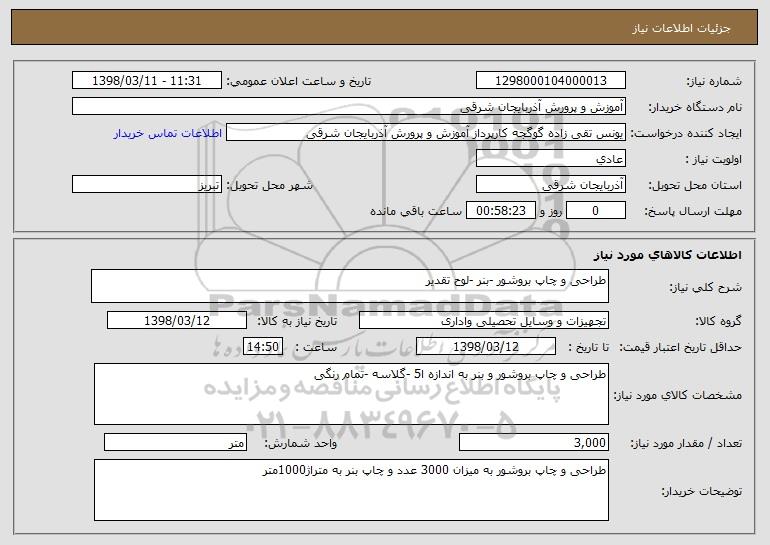Click the اطلاعات کالاهای مورد نیاز section heading
This screenshot has height=545, width=770.
(668, 255)
